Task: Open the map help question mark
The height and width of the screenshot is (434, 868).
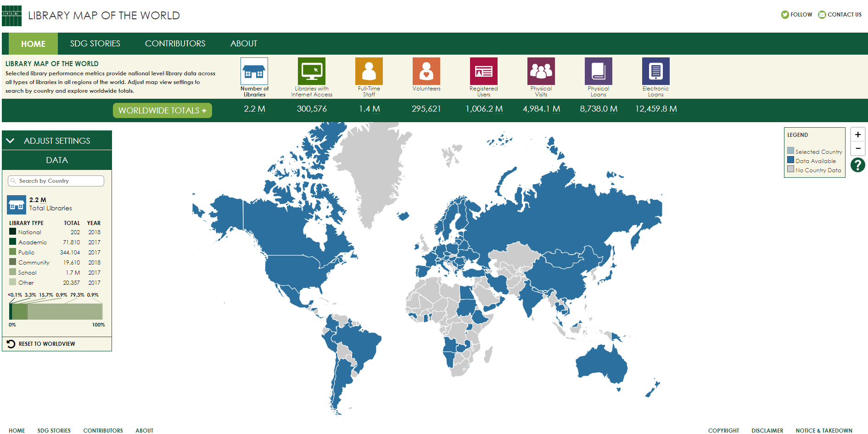Action: point(858,165)
